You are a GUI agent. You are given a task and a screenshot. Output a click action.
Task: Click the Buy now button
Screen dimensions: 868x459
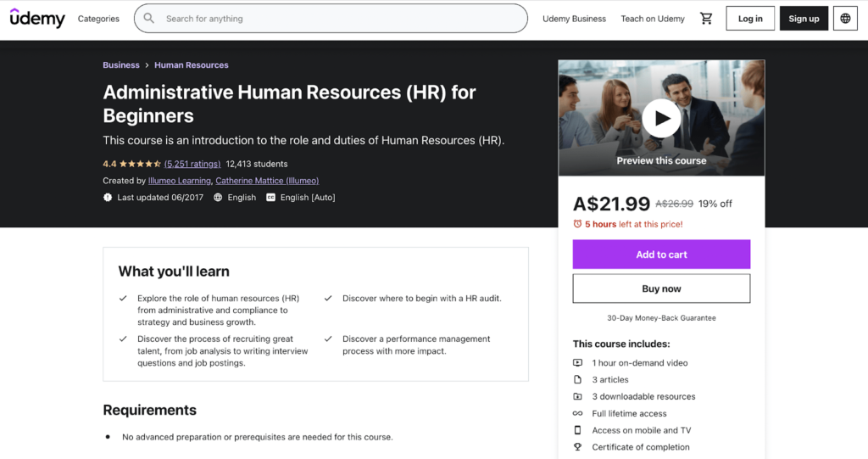tap(661, 288)
